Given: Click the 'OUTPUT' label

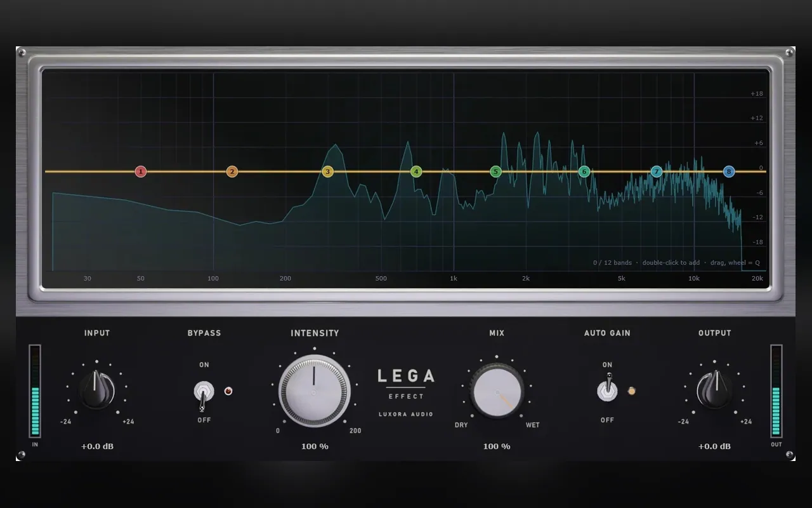Looking at the screenshot, I should tap(714, 333).
